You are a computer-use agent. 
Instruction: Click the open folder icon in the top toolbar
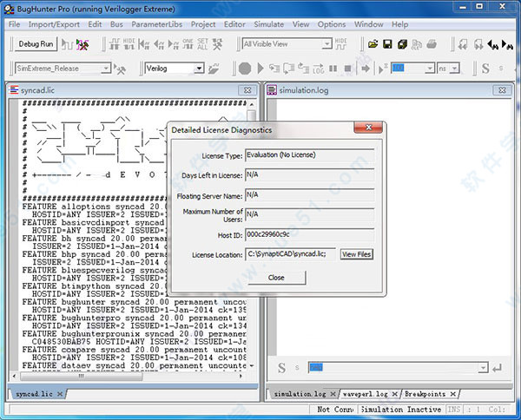[x=373, y=44]
